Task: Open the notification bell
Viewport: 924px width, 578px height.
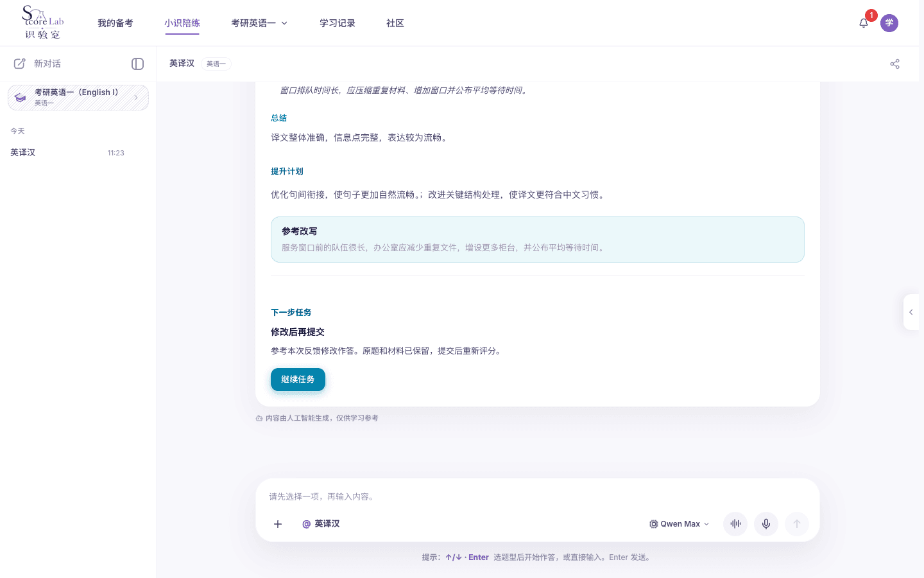Action: coord(864,23)
